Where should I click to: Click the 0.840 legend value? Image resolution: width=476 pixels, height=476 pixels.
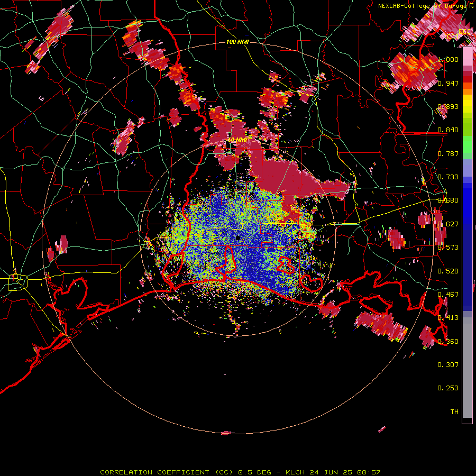click(448, 130)
